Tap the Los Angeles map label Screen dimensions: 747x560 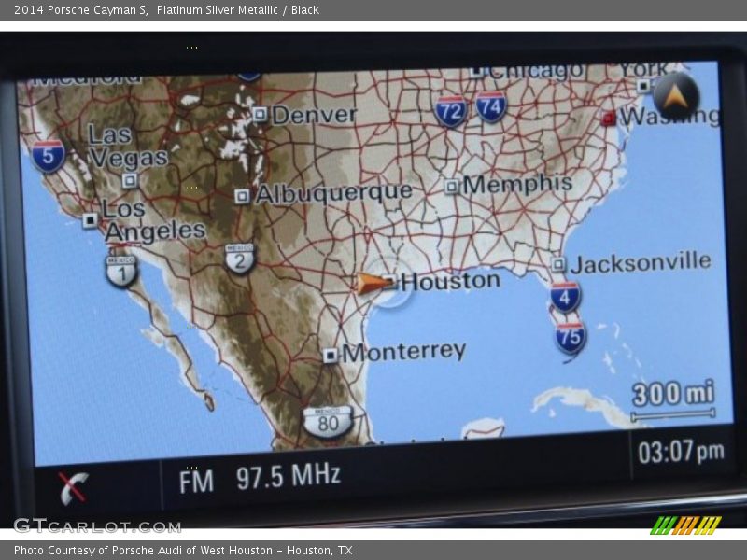[x=154, y=220]
